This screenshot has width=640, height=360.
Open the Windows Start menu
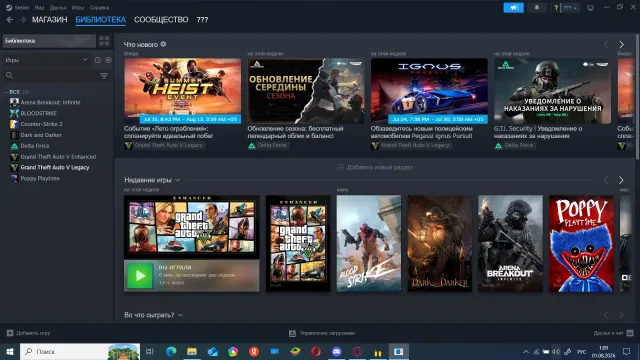click(x=10, y=351)
